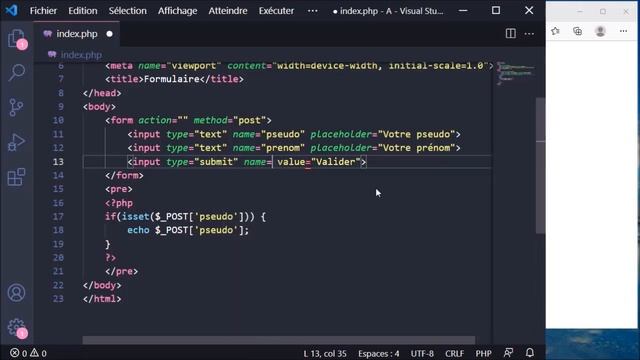This screenshot has width=640, height=360.
Task: Open the Run and Debug view
Action: [x=16, y=142]
